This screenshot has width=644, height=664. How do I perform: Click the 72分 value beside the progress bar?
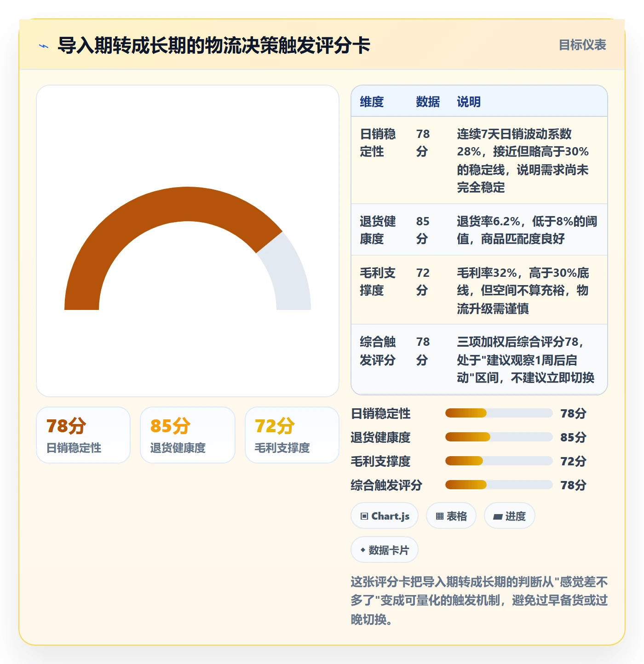click(573, 461)
